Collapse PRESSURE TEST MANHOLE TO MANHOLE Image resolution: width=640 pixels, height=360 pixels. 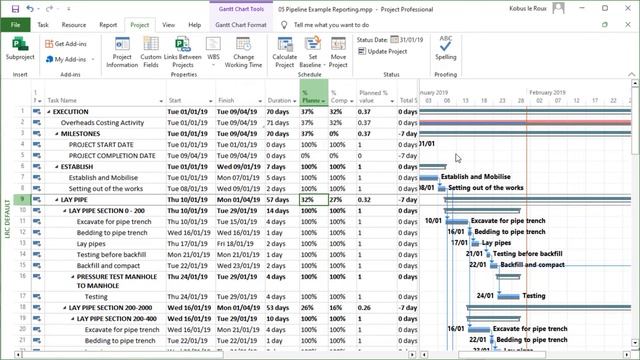click(x=73, y=277)
